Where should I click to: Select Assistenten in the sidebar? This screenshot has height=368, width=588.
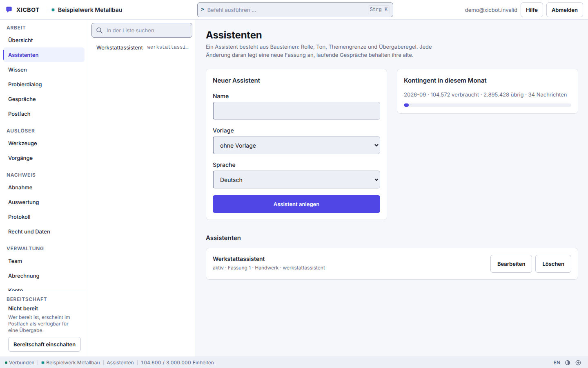[x=44, y=55]
